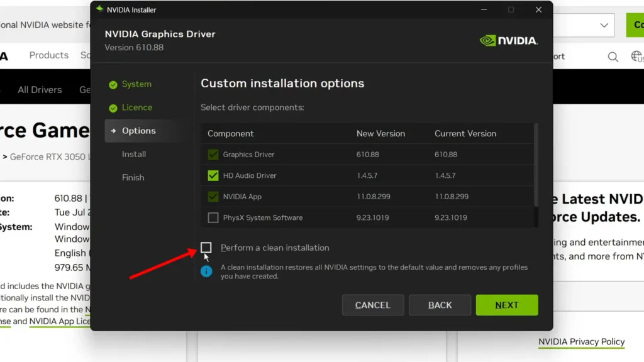Open the NVIDIA Privacy Policy link
The width and height of the screenshot is (644, 362).
(x=581, y=342)
